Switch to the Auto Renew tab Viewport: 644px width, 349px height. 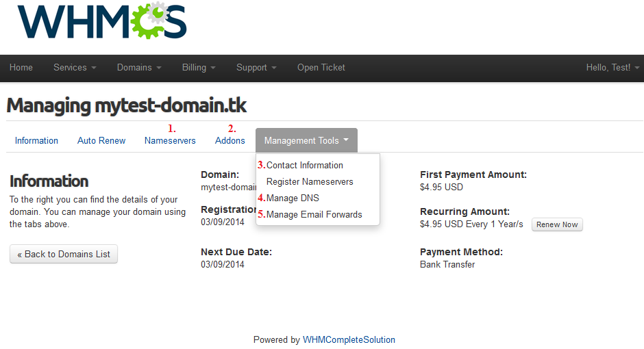101,141
